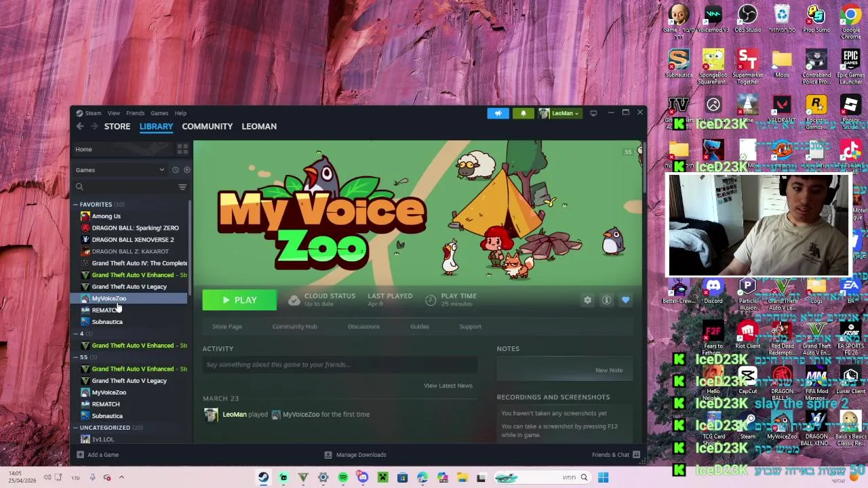Open the LEOMAN profile tab
The height and width of the screenshot is (488, 868).
coord(259,127)
